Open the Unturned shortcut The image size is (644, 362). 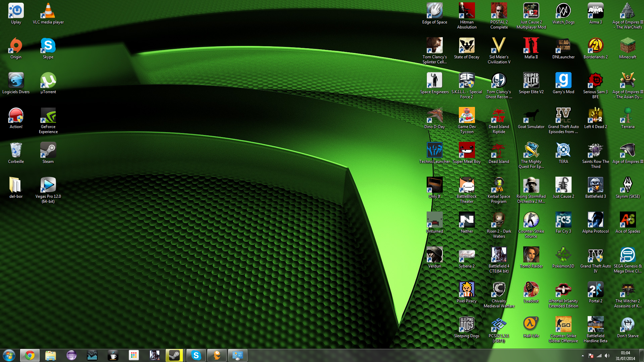(434, 223)
